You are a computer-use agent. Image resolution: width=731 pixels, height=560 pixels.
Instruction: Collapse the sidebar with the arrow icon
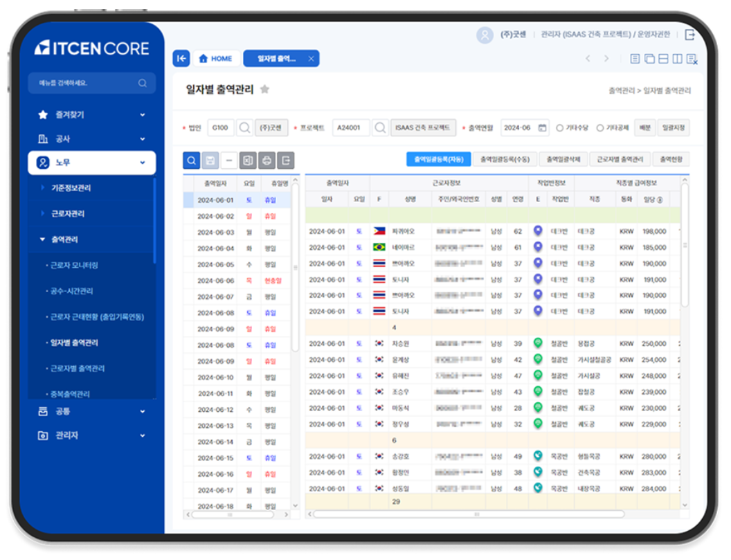(181, 59)
